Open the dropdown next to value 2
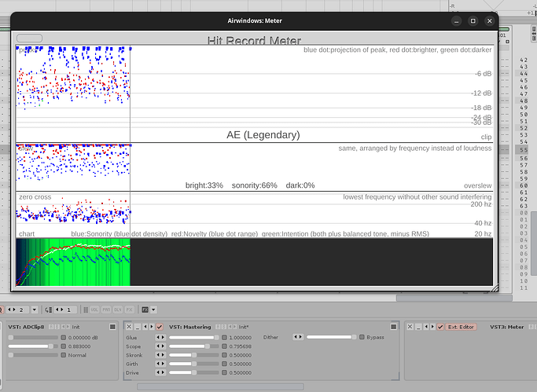Viewport: 537px width, 392px height. (x=35, y=310)
